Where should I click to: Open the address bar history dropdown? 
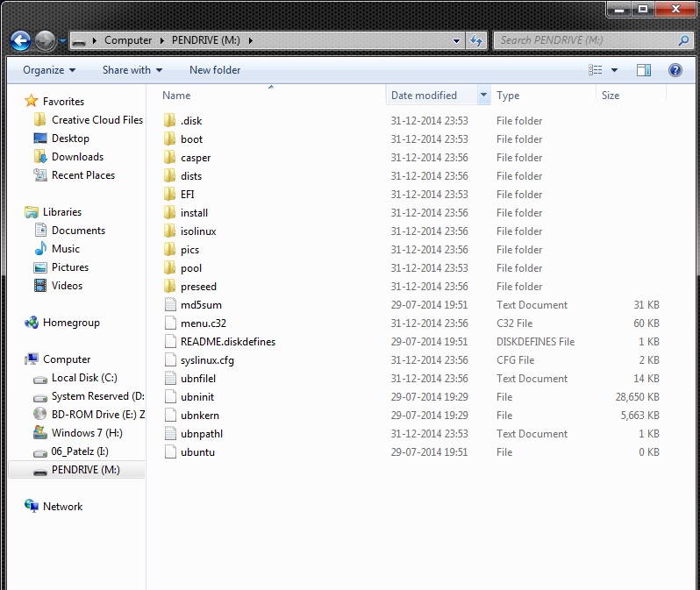pyautogui.click(x=457, y=40)
